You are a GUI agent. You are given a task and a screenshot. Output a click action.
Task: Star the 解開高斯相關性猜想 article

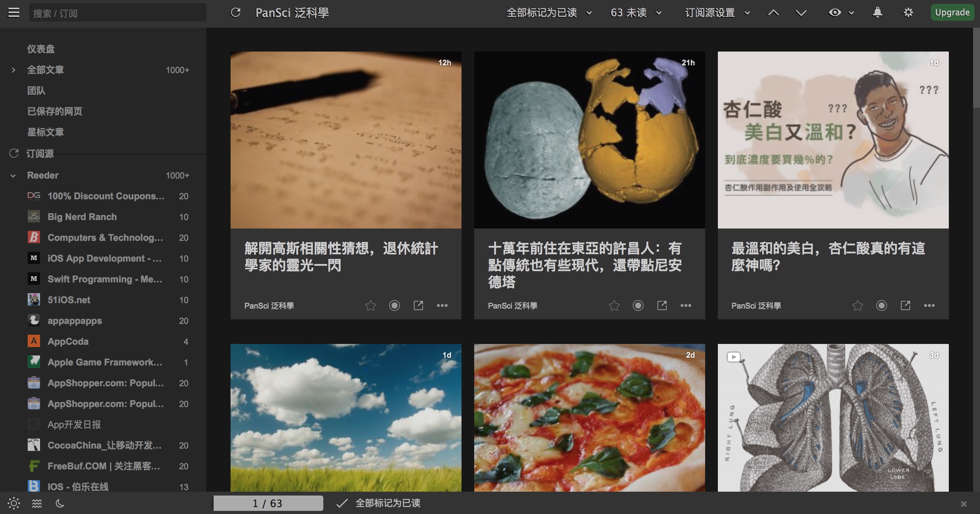point(371,305)
